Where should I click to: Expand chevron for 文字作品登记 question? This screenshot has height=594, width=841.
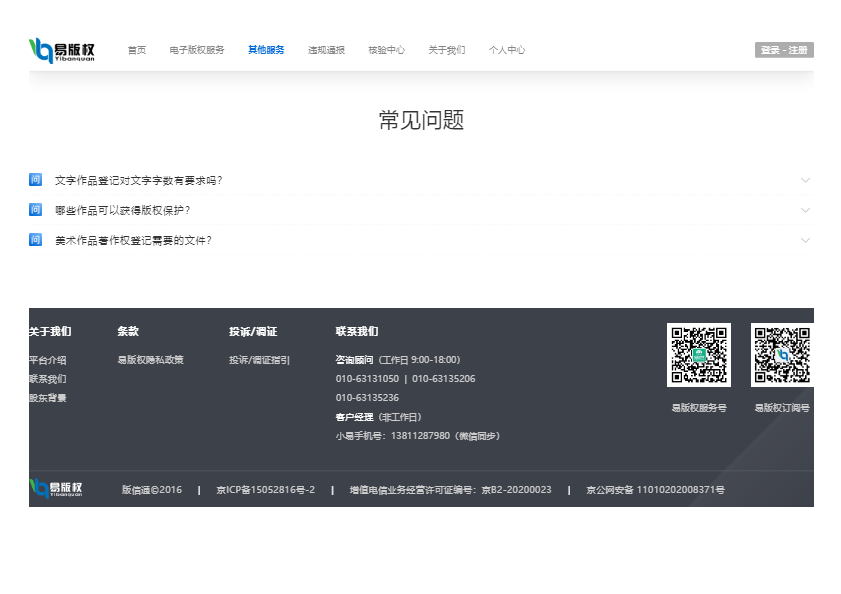click(805, 180)
